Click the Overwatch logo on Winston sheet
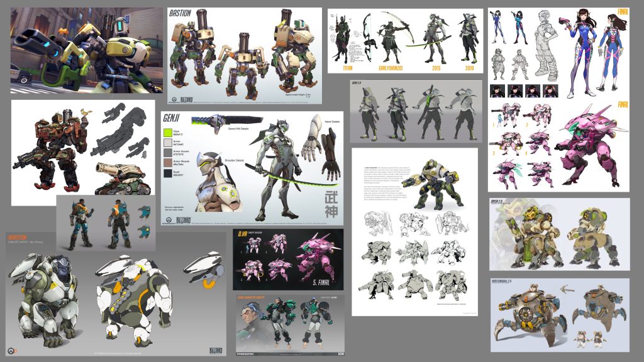This screenshot has width=644, height=362. (x=13, y=351)
